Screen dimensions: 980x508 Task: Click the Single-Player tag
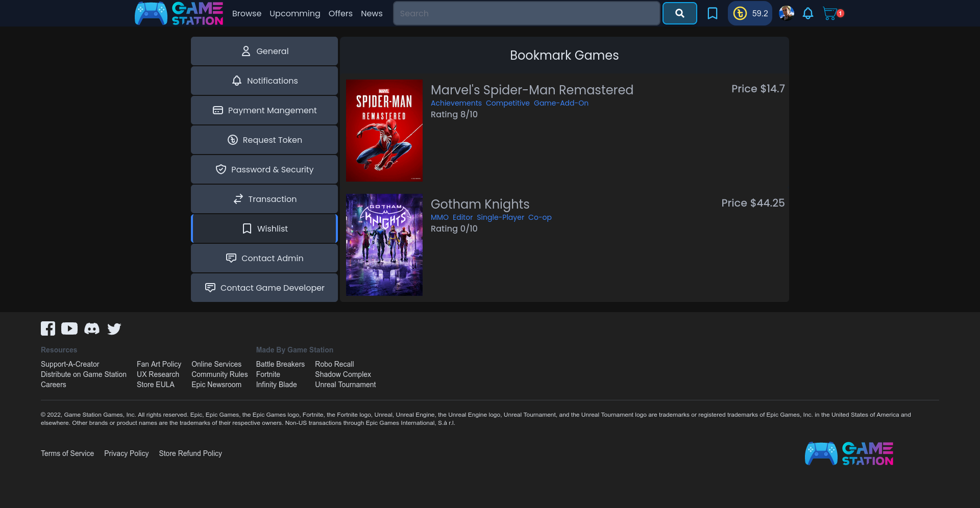(500, 217)
